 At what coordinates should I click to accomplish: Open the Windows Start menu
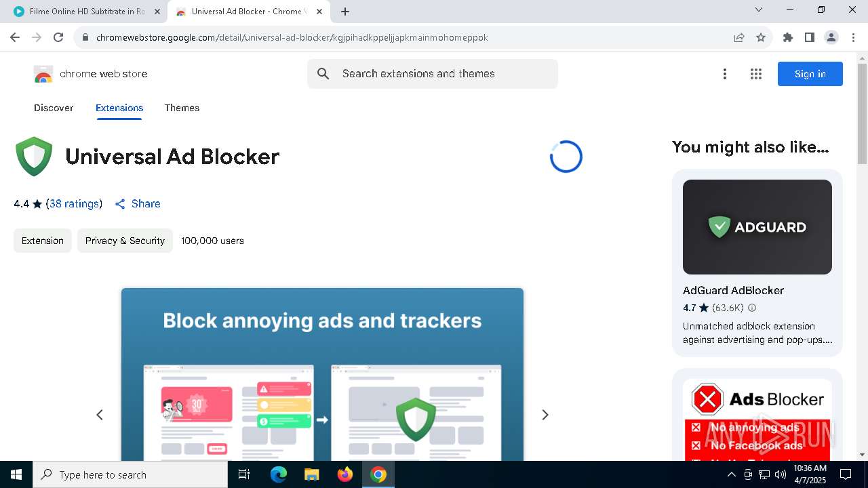(x=16, y=474)
